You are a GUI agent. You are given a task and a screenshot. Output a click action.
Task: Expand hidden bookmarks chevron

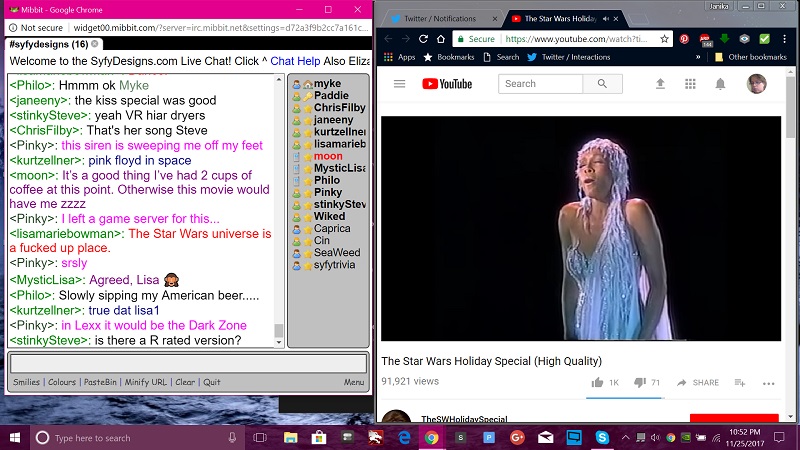[x=698, y=57]
